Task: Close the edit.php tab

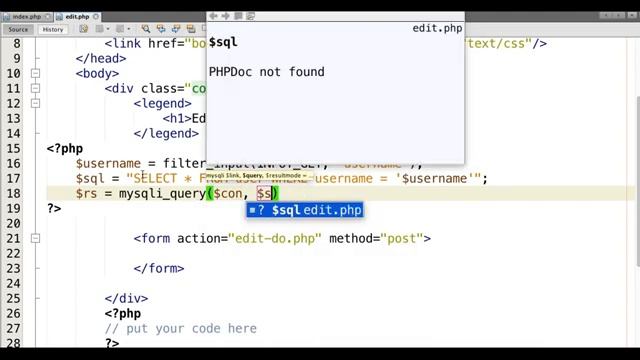Action: (96, 17)
